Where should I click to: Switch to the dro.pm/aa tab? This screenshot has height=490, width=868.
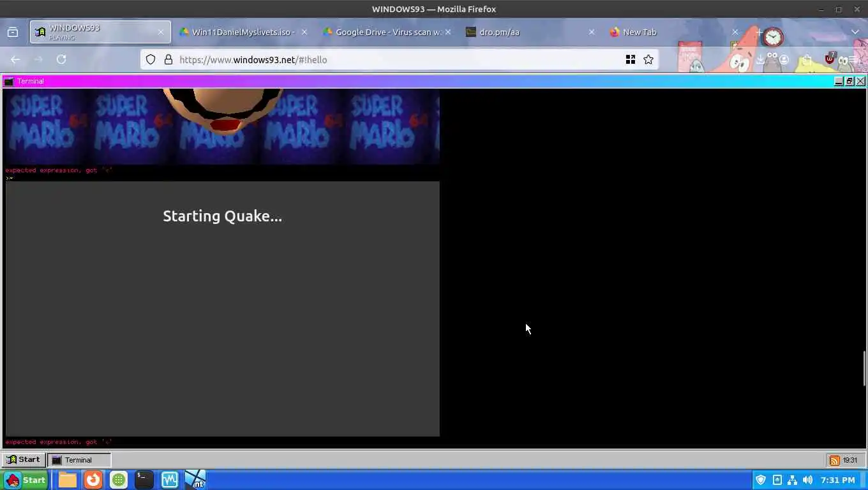(x=531, y=32)
